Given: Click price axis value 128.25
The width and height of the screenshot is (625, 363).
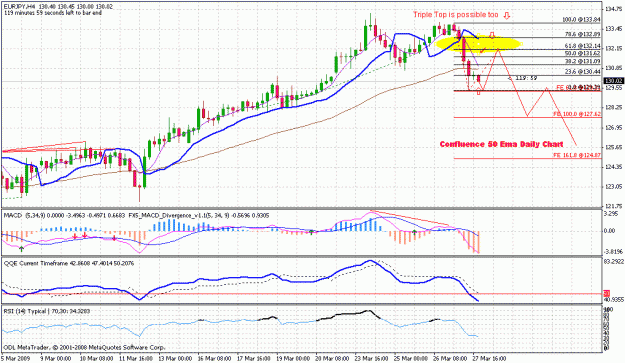Looking at the screenshot, I should pos(613,108).
